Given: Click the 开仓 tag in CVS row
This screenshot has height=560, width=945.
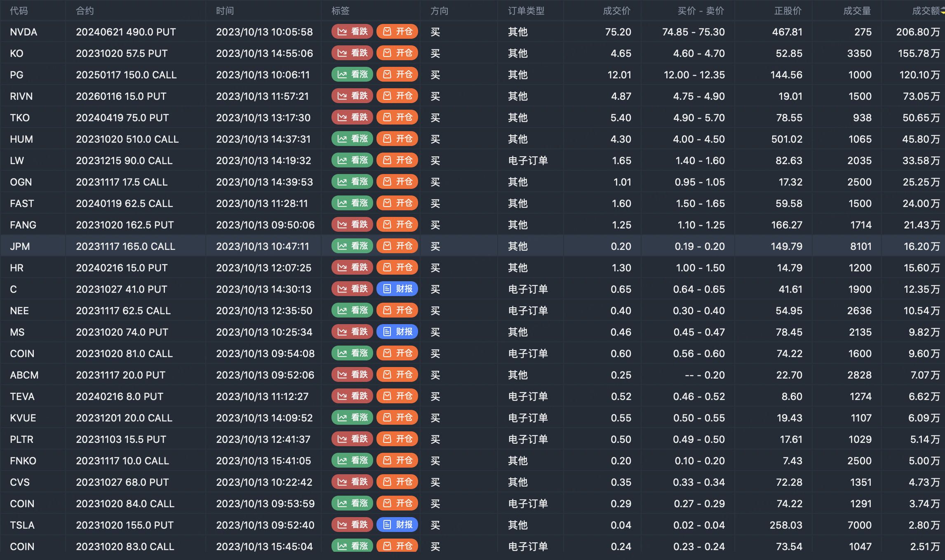Looking at the screenshot, I should pyautogui.click(x=397, y=482).
